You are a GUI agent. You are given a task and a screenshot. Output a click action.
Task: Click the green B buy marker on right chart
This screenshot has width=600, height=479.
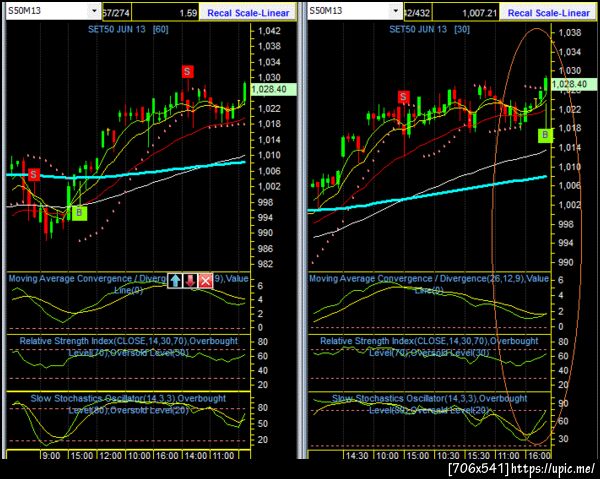point(545,135)
